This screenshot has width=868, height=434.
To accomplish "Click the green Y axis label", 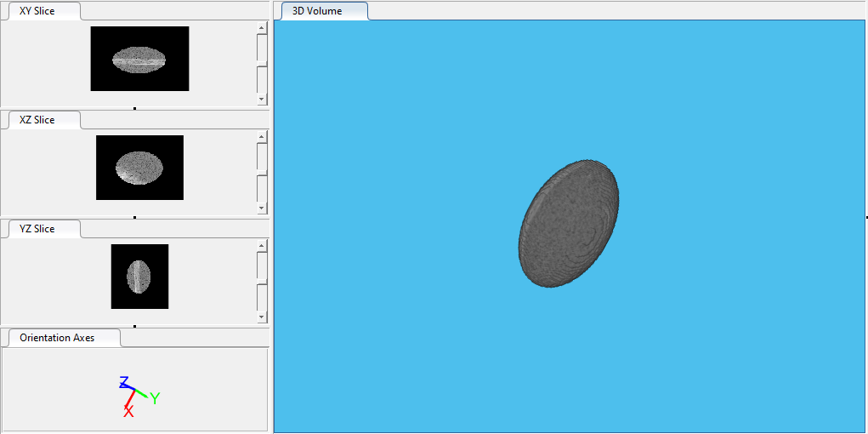I will point(156,397).
